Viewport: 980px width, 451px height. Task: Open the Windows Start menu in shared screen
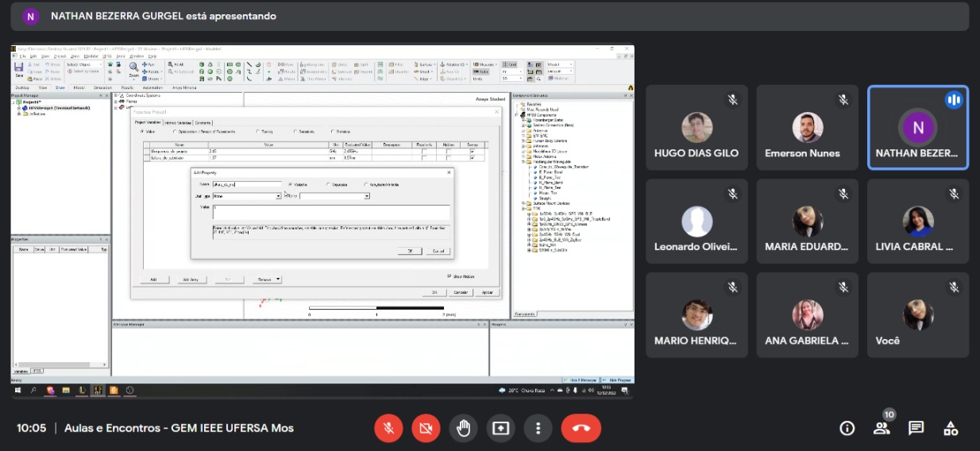pyautogui.click(x=17, y=390)
